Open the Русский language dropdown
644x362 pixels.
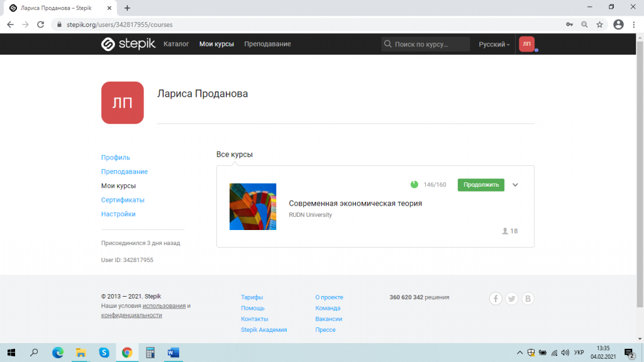tap(494, 44)
